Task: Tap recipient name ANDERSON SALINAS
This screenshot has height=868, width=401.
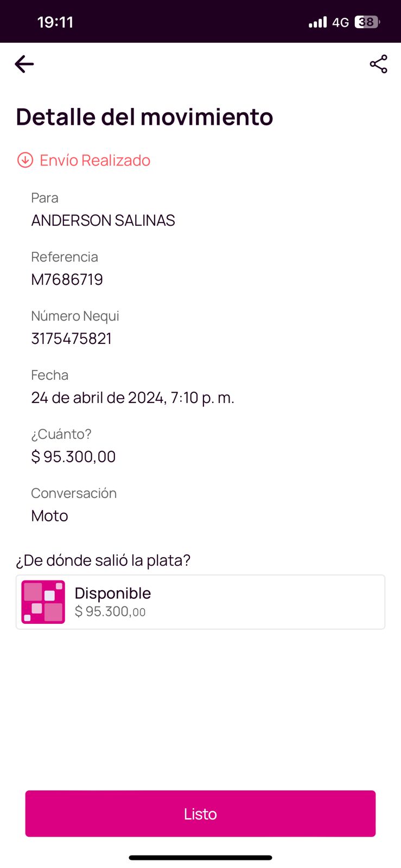Action: (103, 220)
